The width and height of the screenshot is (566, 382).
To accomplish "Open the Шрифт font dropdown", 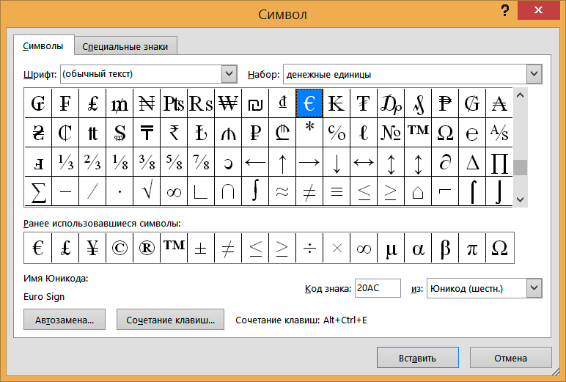I will [229, 74].
